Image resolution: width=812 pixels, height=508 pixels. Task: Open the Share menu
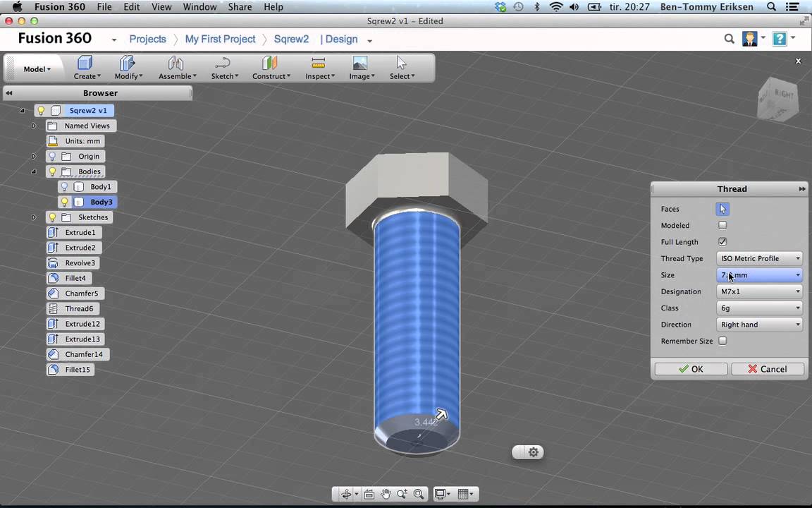240,7
